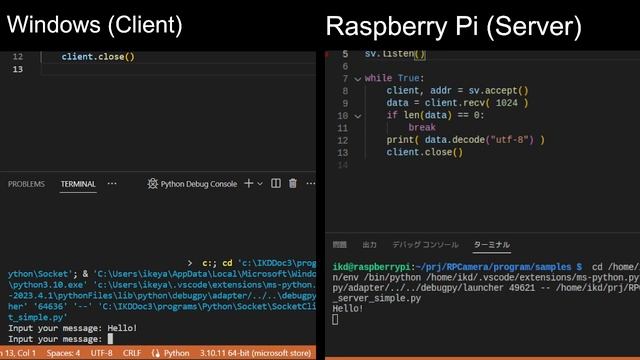
Task: Kill terminal with the trash icon
Action: [293, 184]
